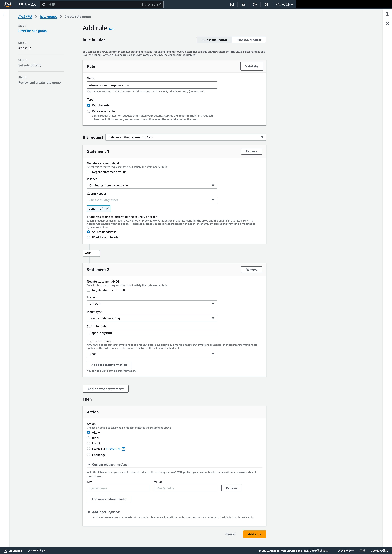Choose IP address in header option
Image resolution: width=392 pixels, height=554 pixels.
(88, 237)
